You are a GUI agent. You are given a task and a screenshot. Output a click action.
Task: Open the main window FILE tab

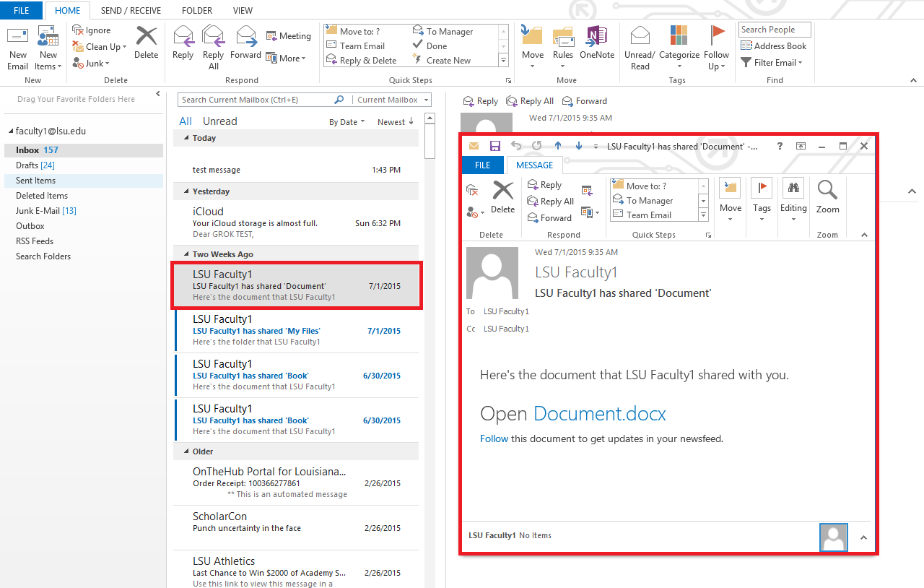coord(22,11)
